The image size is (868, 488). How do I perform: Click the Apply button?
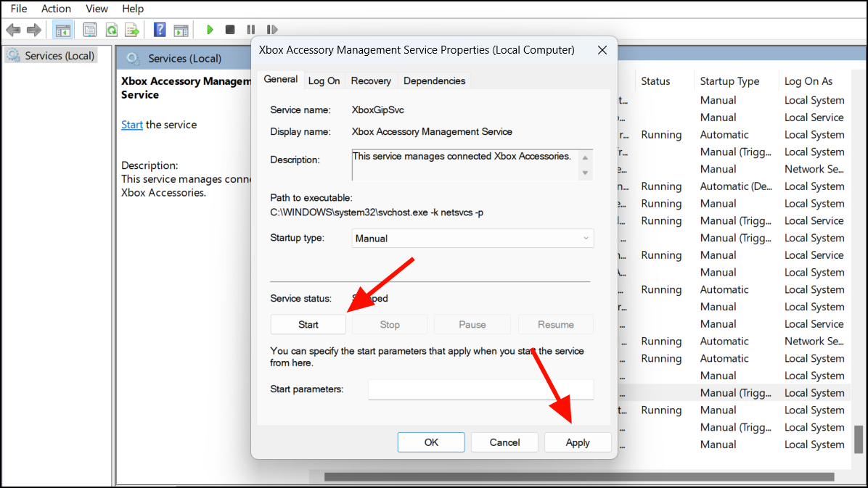tap(578, 442)
